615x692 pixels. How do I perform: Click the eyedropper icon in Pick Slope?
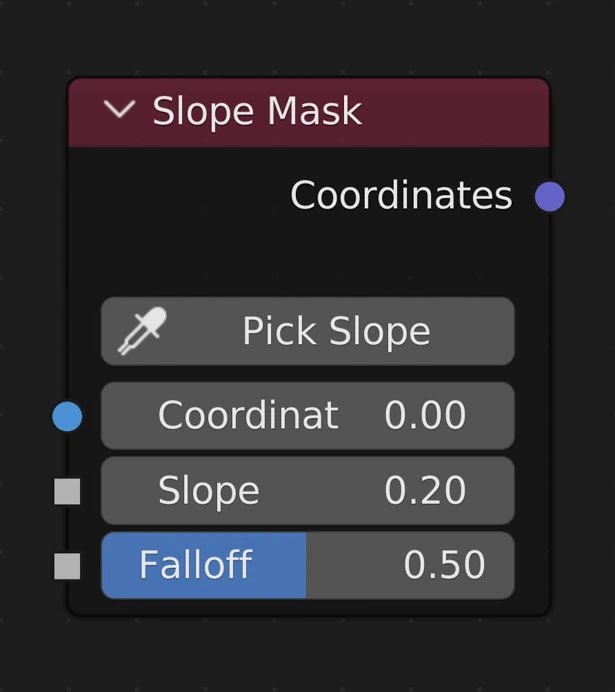click(x=142, y=331)
